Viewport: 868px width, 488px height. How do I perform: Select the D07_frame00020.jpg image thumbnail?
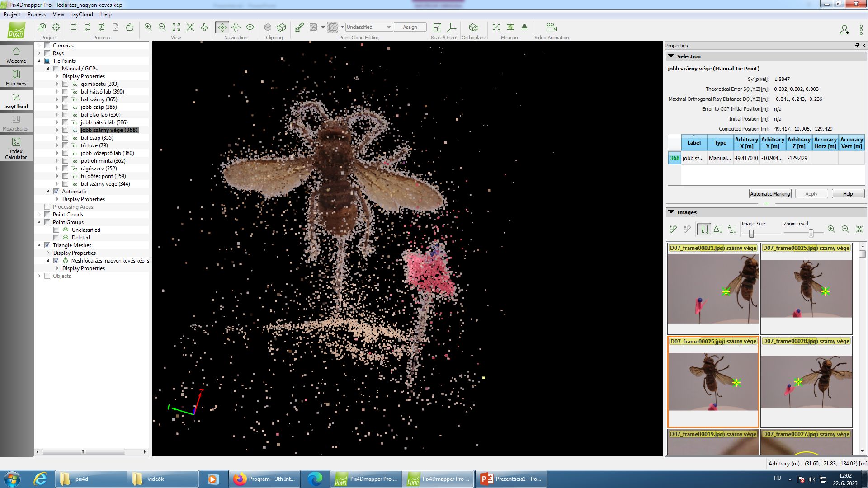(x=807, y=382)
